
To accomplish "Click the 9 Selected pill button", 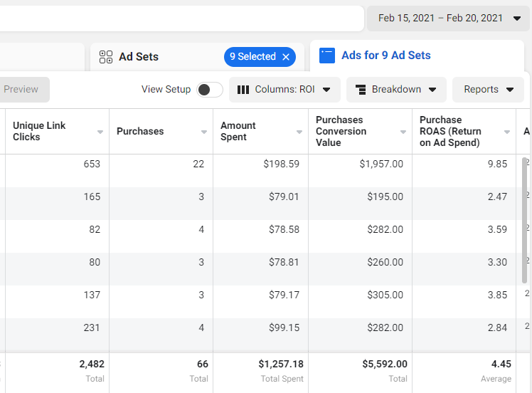I will tap(252, 57).
